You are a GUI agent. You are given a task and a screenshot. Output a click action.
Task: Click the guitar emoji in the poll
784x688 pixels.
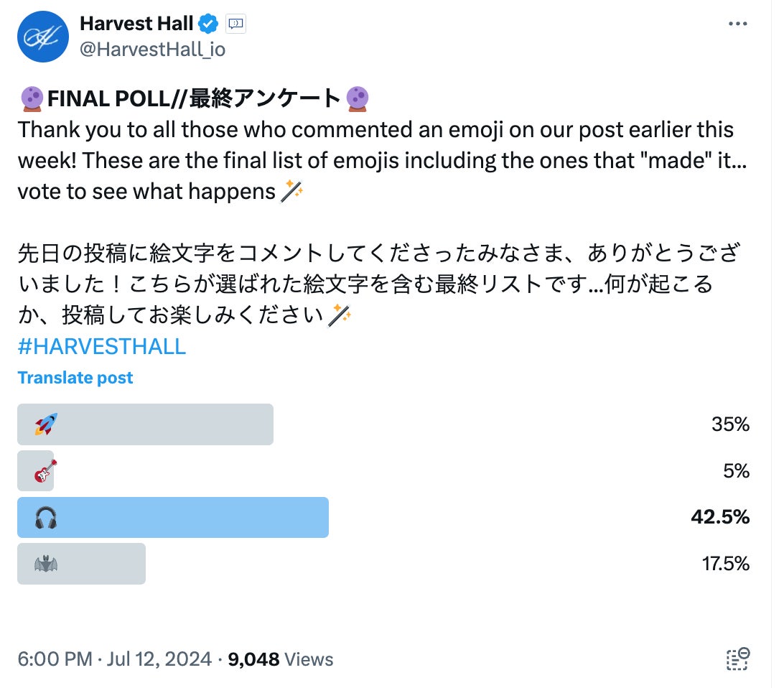coord(45,471)
